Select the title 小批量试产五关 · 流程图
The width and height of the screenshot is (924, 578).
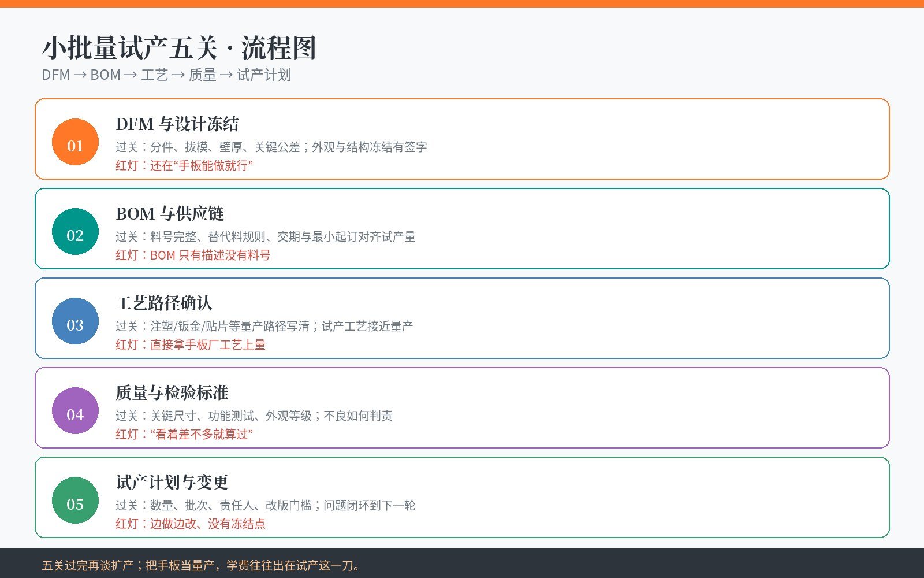179,48
